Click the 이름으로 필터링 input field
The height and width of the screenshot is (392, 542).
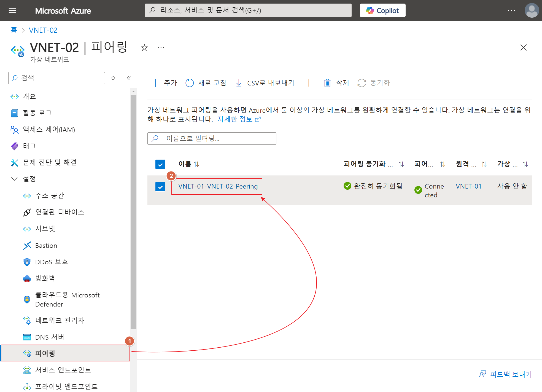[212, 138]
